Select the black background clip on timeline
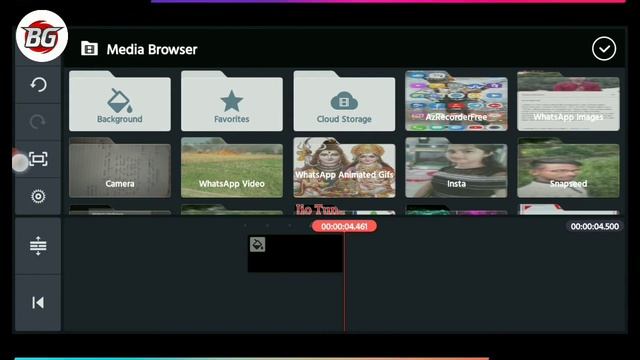 tap(296, 253)
